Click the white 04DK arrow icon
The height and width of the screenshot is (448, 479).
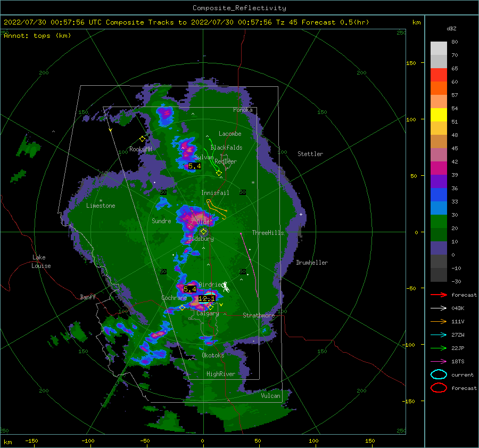(x=439, y=308)
